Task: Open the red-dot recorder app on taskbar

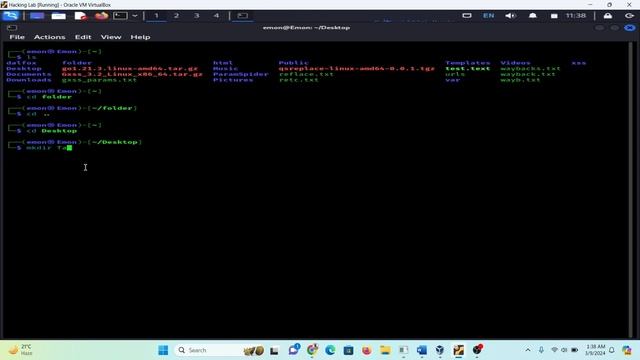Action: click(477, 350)
